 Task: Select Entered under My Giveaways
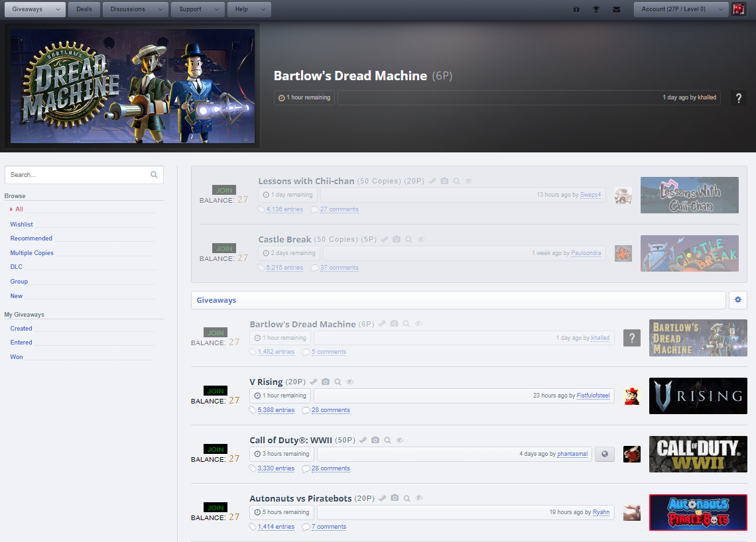(x=21, y=343)
